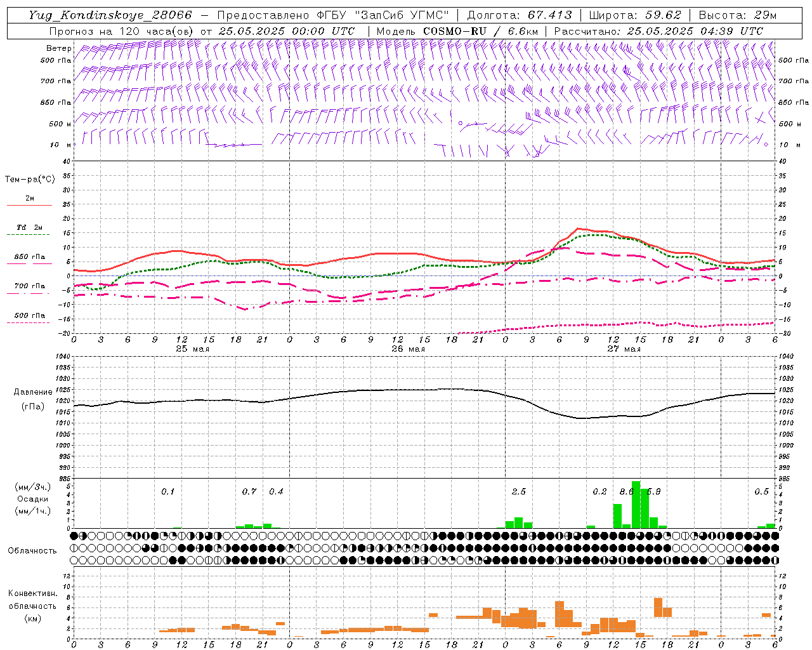Click the Рассчитано: 25.05.2025 04:39 UTC timestamp
The image size is (812, 650).
click(658, 31)
